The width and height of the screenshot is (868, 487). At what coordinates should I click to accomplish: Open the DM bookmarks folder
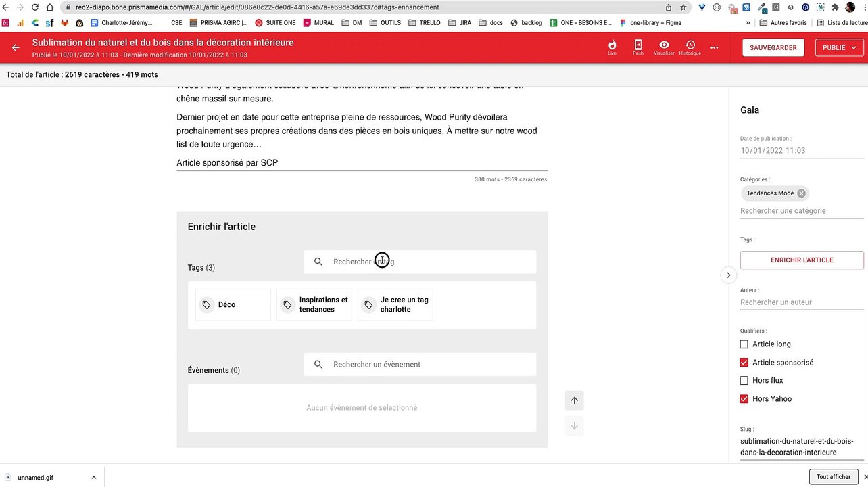pyautogui.click(x=352, y=22)
